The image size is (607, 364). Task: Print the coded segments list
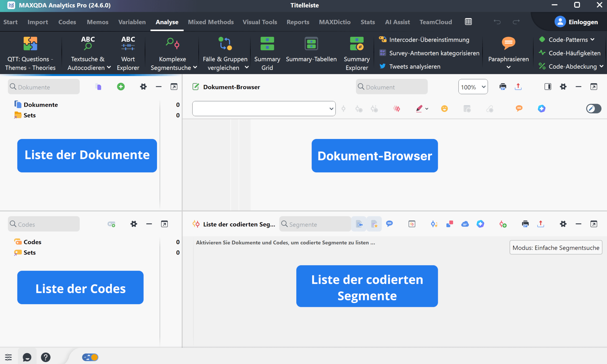[x=525, y=224]
